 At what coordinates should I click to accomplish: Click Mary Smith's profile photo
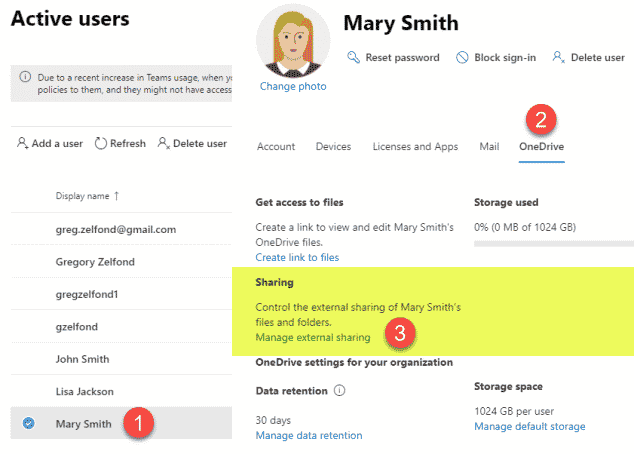point(293,41)
